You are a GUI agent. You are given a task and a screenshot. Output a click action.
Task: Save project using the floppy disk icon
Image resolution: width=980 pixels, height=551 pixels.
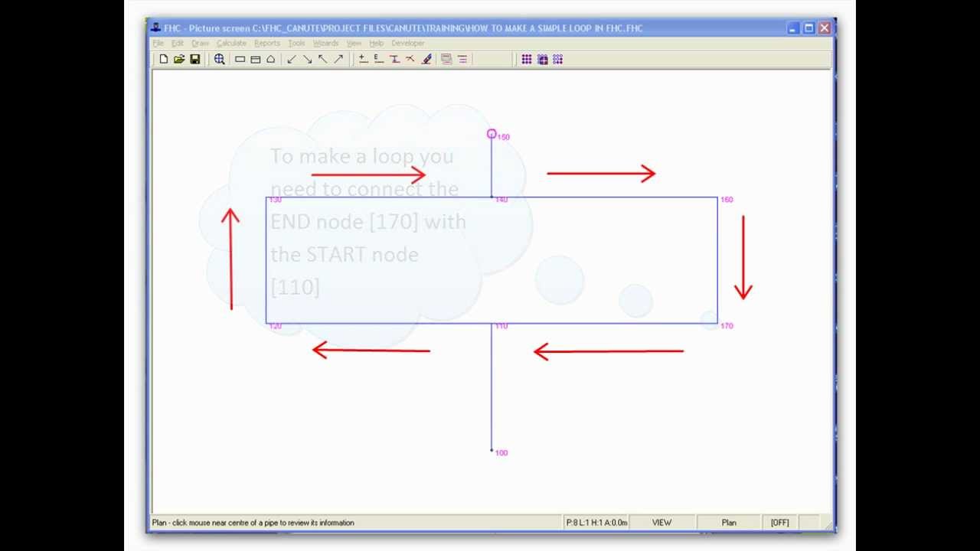coord(195,59)
